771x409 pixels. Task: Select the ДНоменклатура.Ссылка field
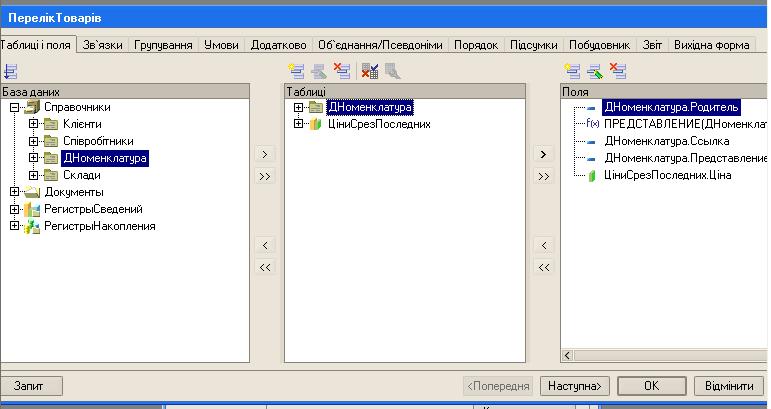(667, 142)
